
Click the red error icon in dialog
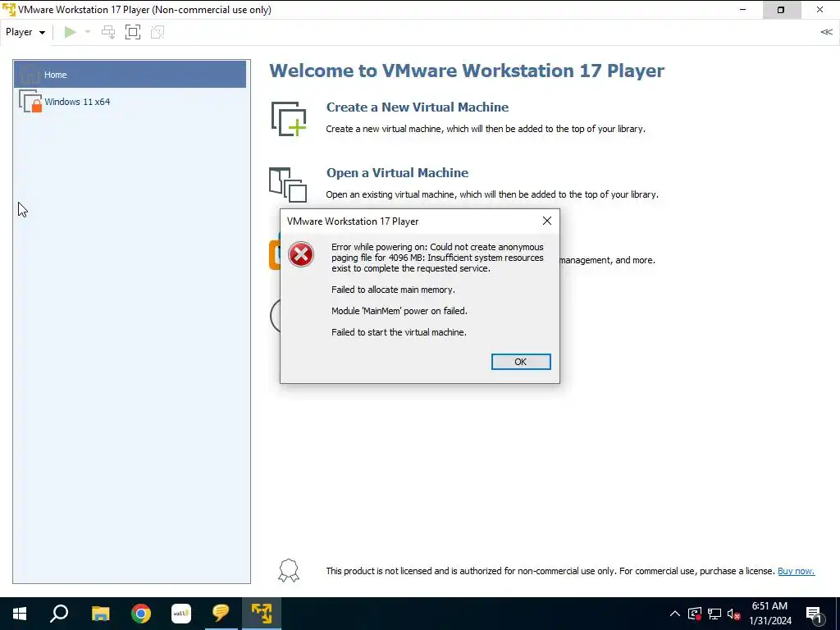coord(300,254)
